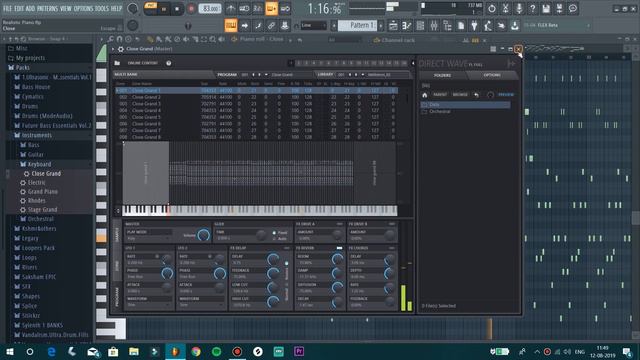This screenshot has height=360, width=640.
Task: Click the refresh icon in DirectWave browser
Action: (x=490, y=95)
